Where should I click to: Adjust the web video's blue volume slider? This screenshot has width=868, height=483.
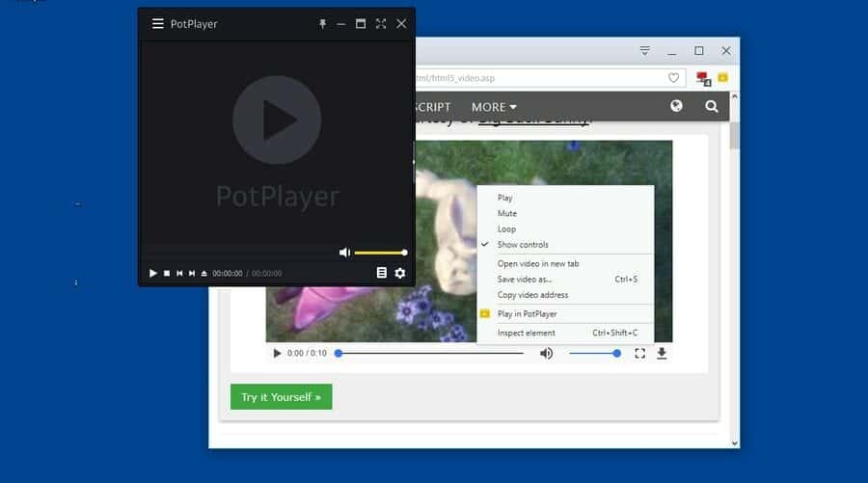pyautogui.click(x=595, y=353)
